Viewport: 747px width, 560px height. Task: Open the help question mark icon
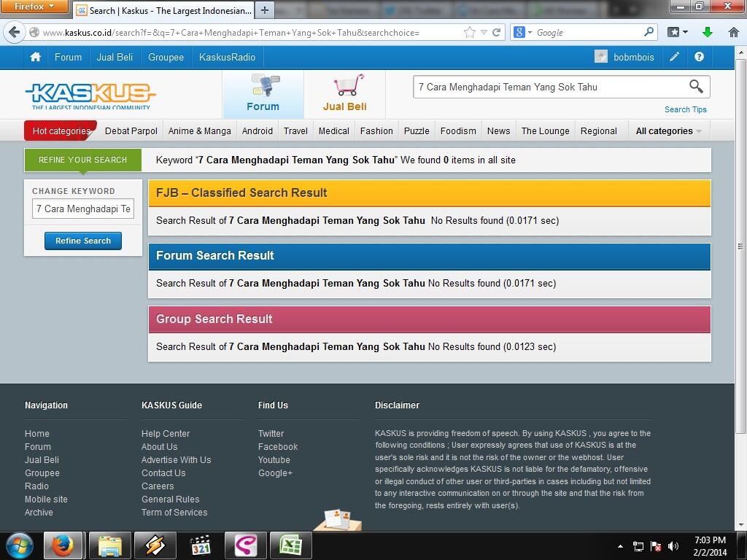[699, 57]
